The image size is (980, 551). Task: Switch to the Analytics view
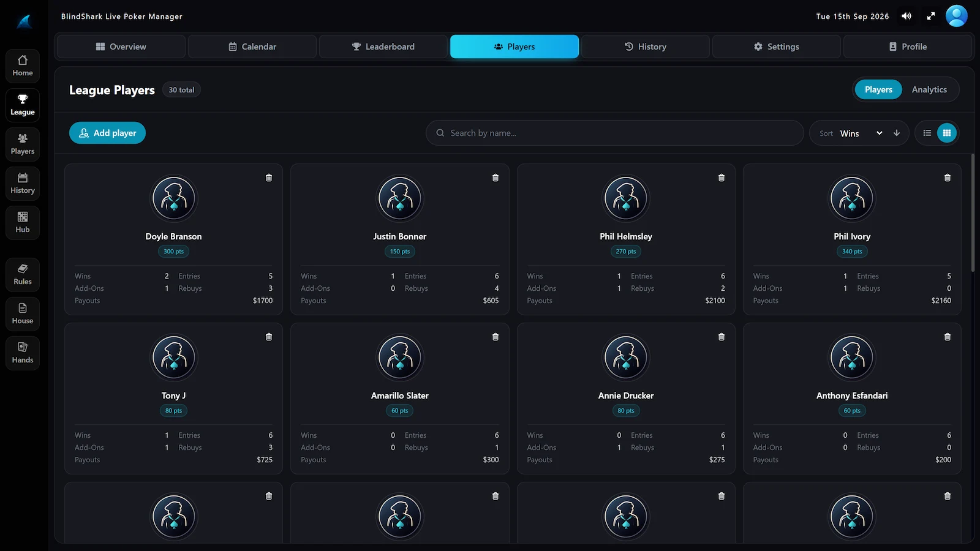pyautogui.click(x=929, y=89)
